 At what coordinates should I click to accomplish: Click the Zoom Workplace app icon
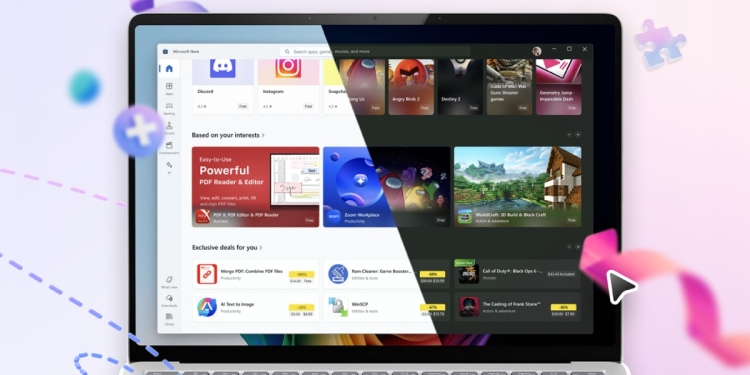[334, 217]
